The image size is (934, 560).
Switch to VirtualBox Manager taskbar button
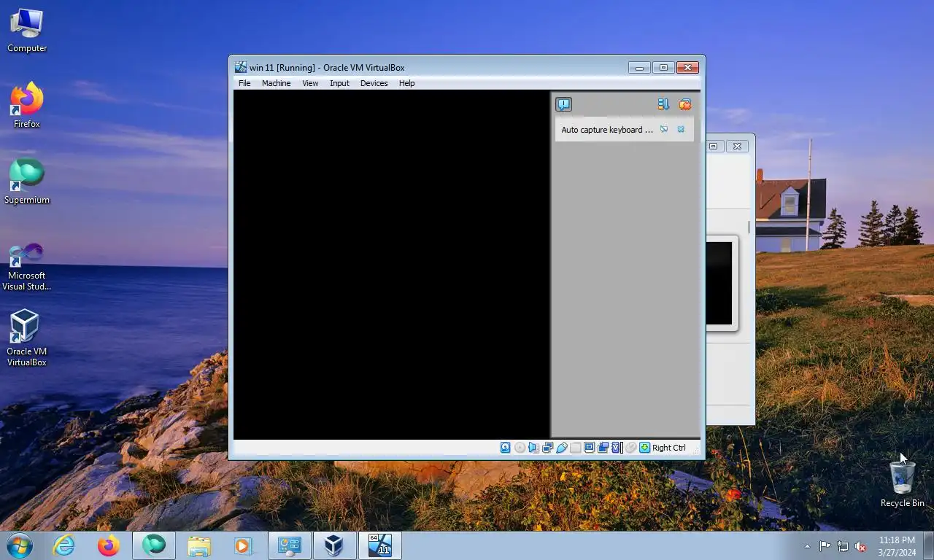[334, 545]
